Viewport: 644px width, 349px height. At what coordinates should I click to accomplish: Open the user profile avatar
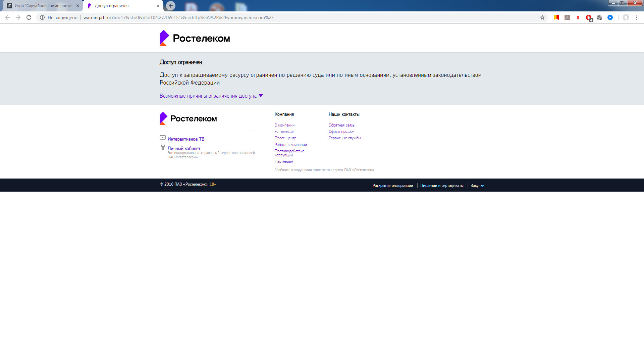[x=626, y=17]
